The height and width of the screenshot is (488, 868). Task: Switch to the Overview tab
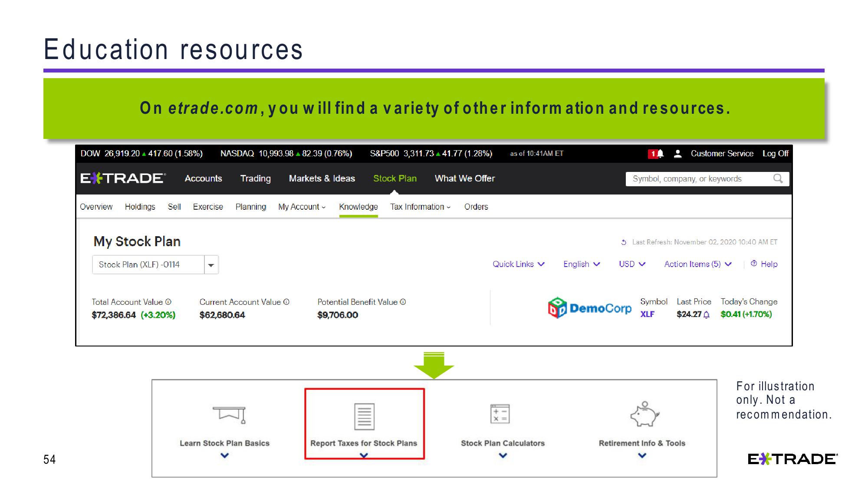96,207
